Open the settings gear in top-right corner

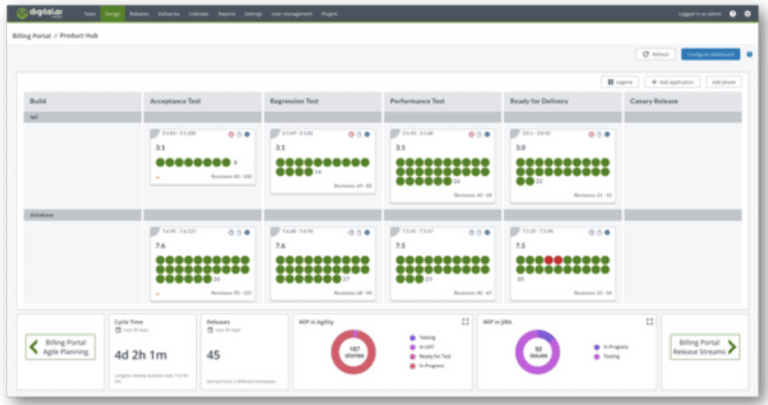point(747,14)
